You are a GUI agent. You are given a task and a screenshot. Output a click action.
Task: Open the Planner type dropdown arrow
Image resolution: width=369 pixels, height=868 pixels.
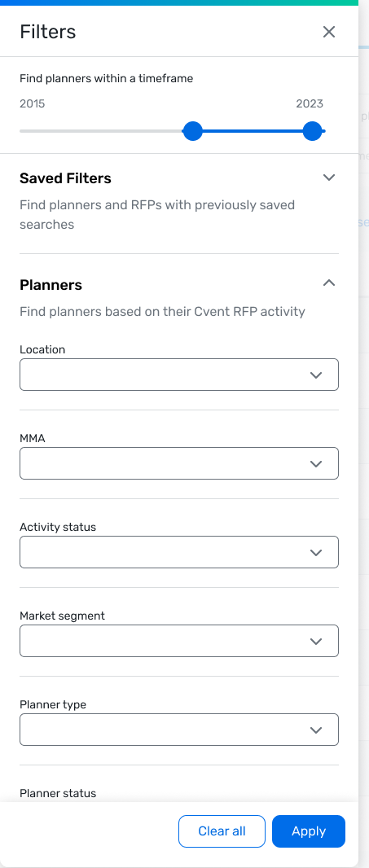(x=316, y=730)
